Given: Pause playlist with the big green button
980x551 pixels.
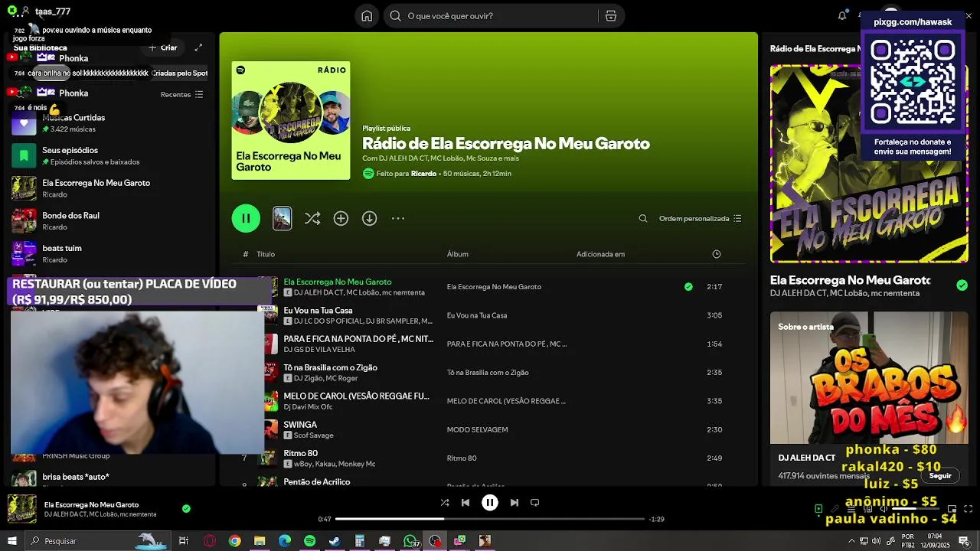Looking at the screenshot, I should point(246,218).
